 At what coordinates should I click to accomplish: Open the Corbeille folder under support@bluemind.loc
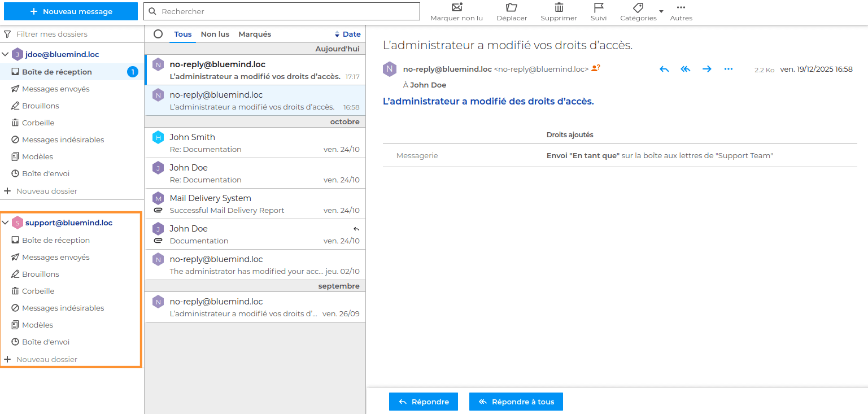(x=38, y=291)
